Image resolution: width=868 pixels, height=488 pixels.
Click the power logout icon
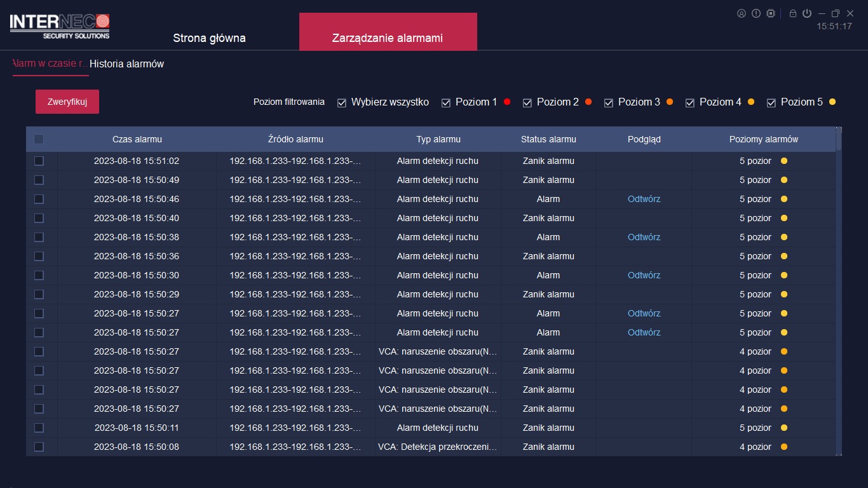point(807,13)
